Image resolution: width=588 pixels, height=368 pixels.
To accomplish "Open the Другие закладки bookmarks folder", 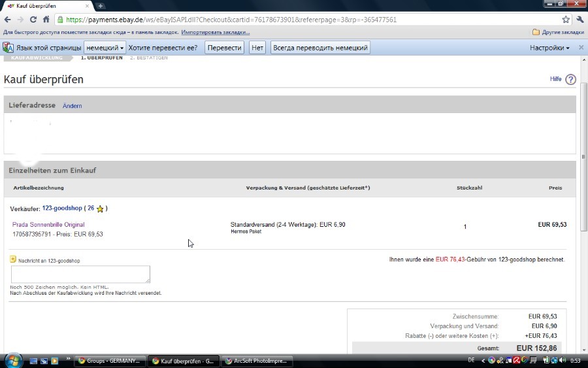I will coord(558,32).
